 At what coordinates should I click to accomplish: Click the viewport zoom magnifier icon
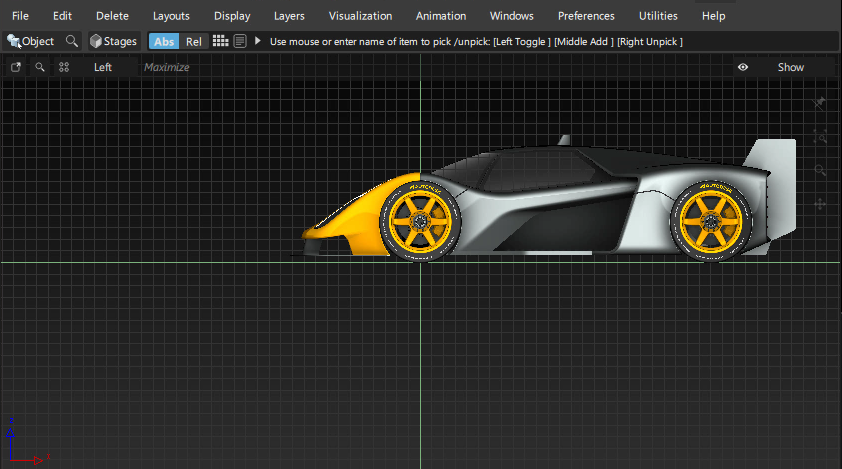click(x=40, y=67)
